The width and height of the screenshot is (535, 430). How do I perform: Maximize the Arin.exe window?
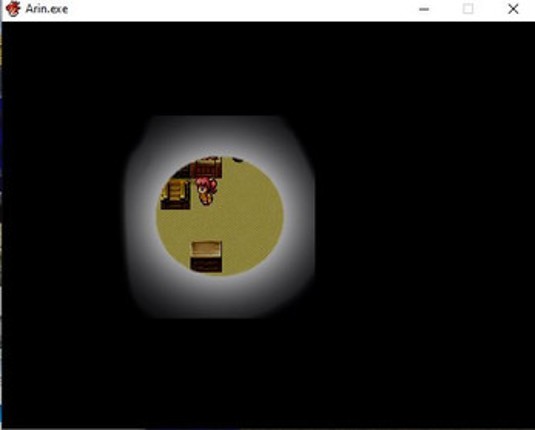tap(468, 9)
